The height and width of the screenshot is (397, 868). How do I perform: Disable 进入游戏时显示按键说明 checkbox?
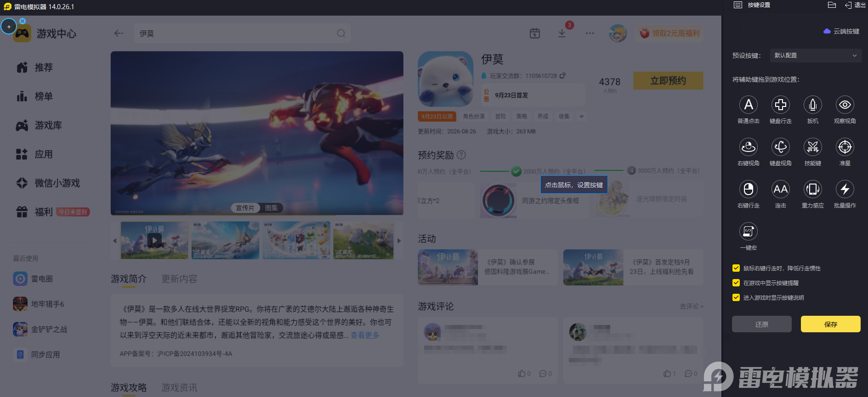(736, 297)
